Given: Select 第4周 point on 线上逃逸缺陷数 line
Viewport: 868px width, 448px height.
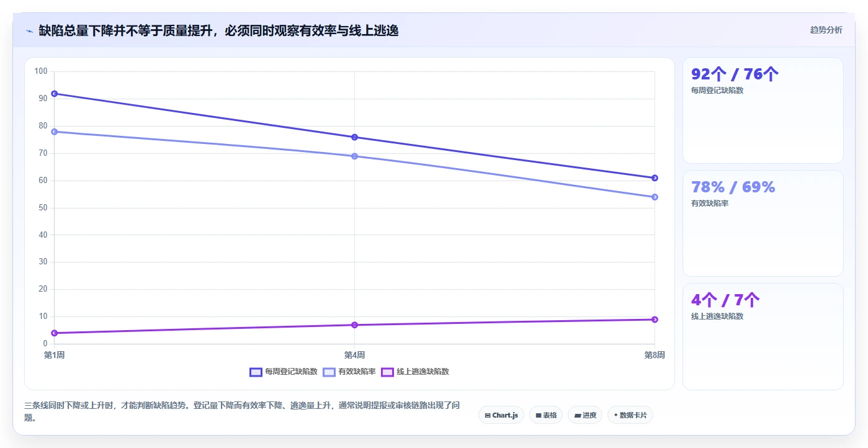Looking at the screenshot, I should point(354,325).
